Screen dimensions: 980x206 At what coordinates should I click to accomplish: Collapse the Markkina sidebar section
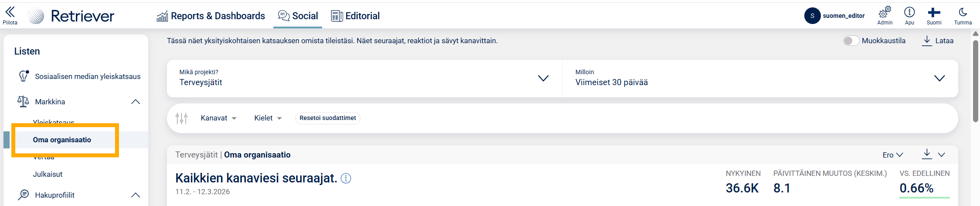(136, 102)
